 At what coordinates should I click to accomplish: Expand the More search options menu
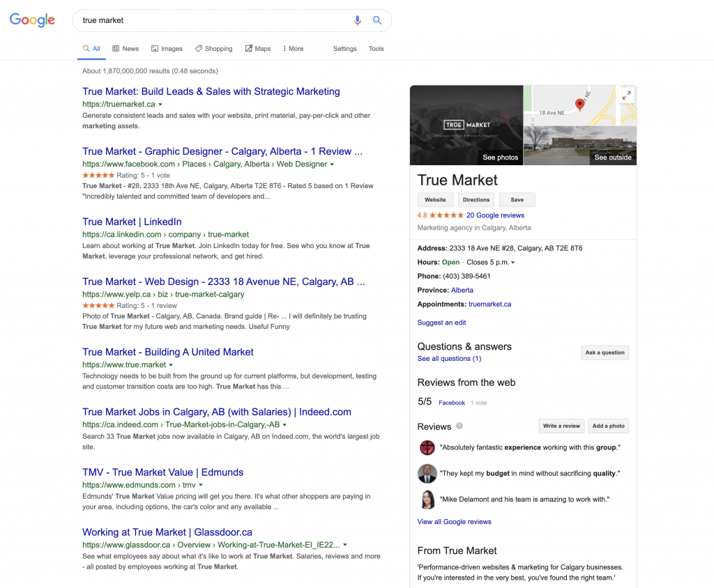293,49
